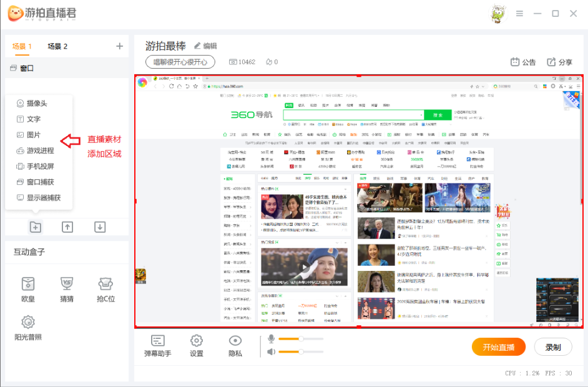Open the 阳光普照 feature
Screen dimensions: 588x387
coord(28,327)
